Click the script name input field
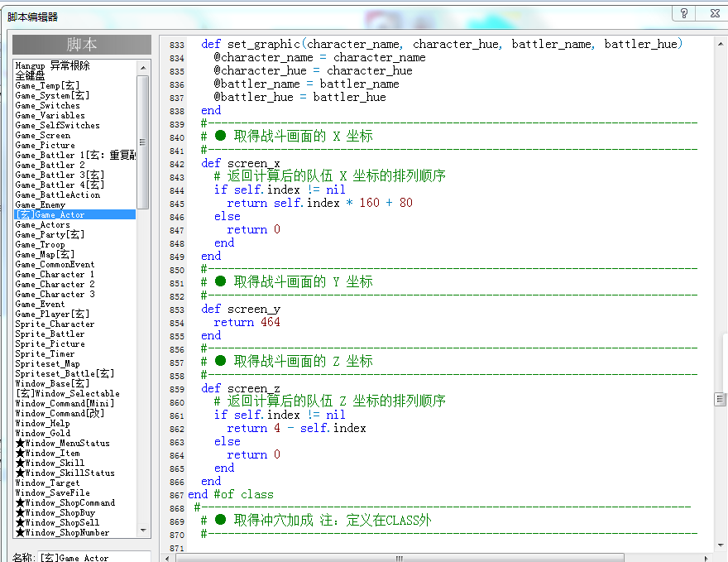 point(94,557)
